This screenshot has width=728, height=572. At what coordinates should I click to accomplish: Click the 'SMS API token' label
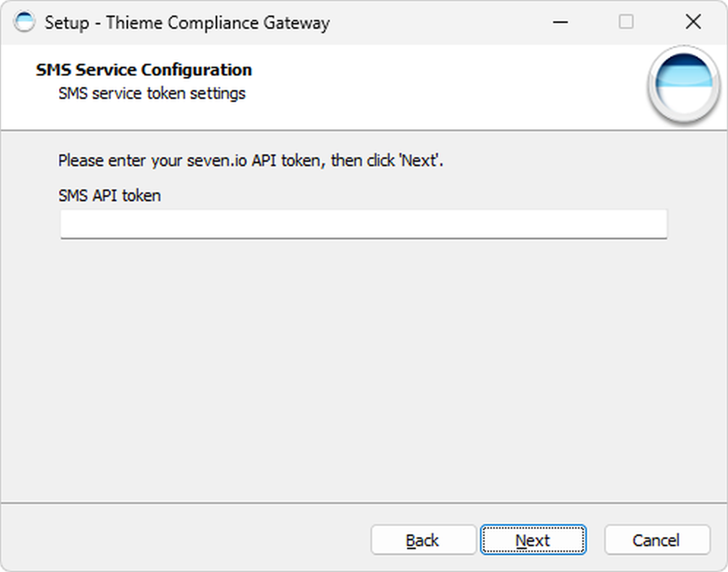109,196
